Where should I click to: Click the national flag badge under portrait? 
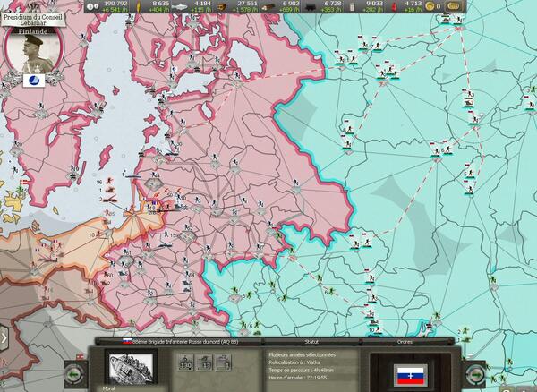pyautogui.click(x=34, y=81)
